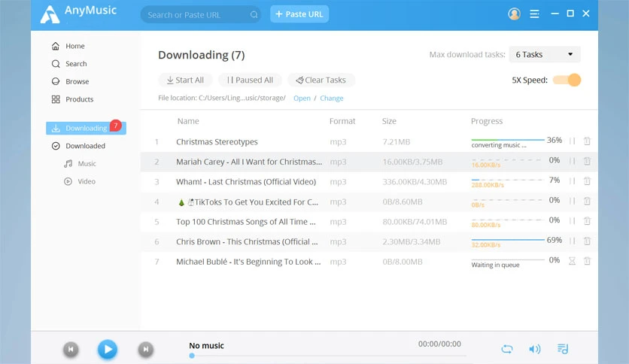Screen dimensions: 629x364
Task: Click the 00:00/00:00 time display
Action: (439, 344)
